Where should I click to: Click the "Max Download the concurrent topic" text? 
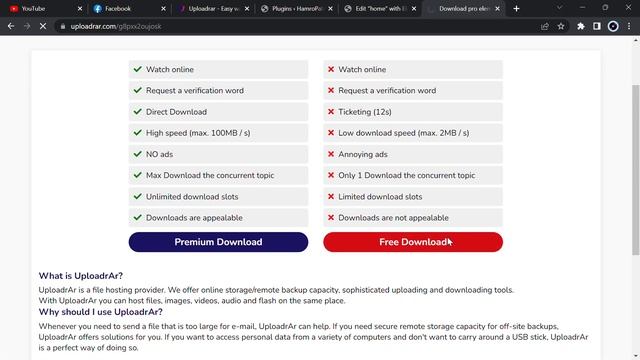[210, 176]
